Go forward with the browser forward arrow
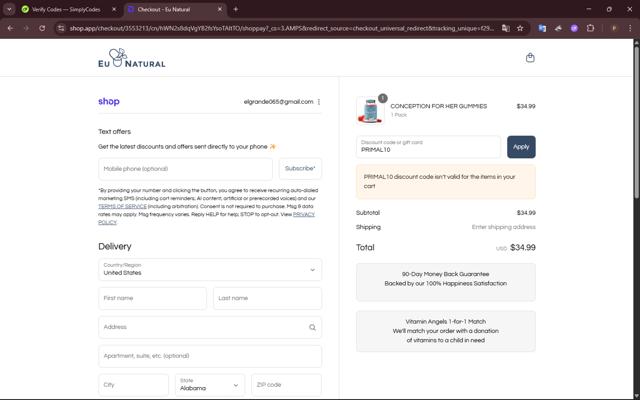This screenshot has width=640, height=400. [x=26, y=28]
